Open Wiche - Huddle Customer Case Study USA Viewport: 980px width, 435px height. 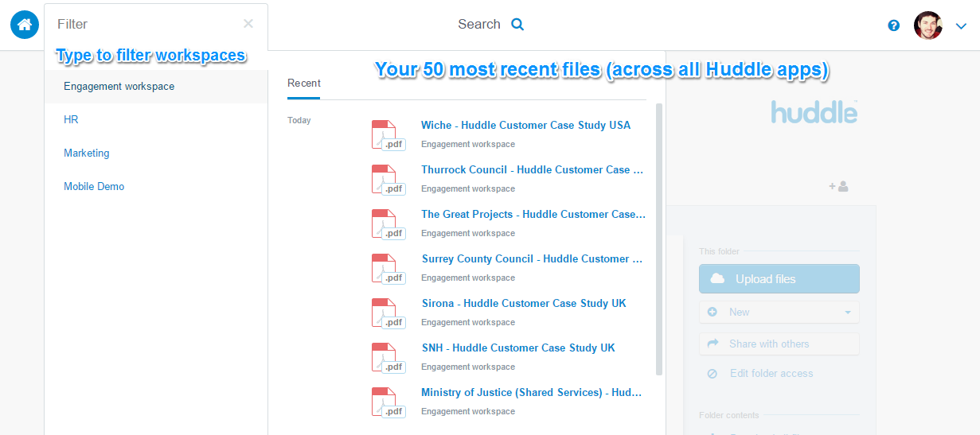click(525, 125)
